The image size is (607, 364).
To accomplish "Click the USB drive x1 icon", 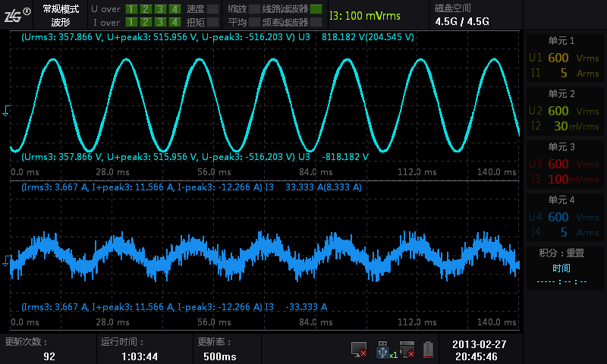I will [x=387, y=350].
